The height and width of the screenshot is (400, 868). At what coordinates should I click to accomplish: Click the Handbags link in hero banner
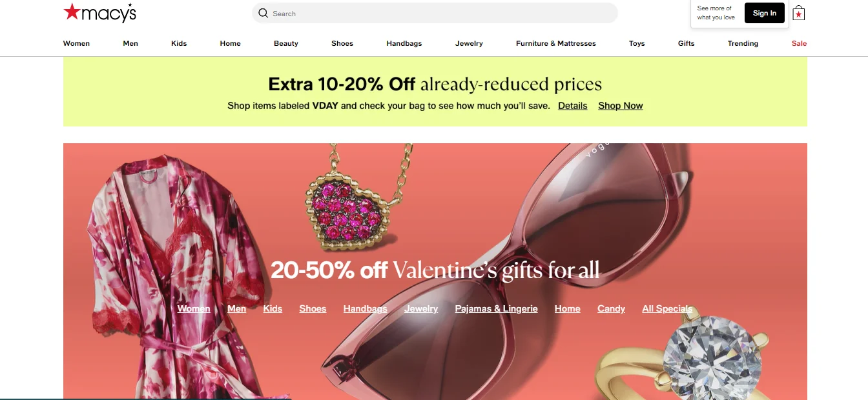click(x=366, y=308)
